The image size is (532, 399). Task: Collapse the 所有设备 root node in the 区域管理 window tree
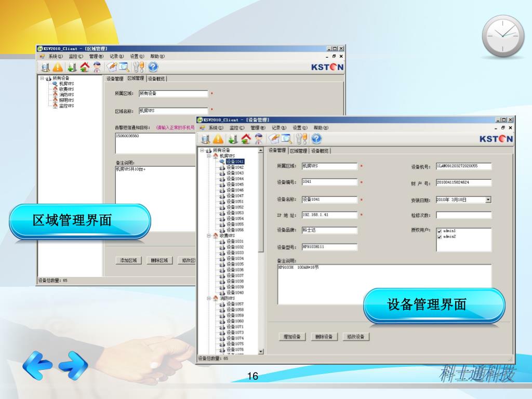(x=42, y=78)
